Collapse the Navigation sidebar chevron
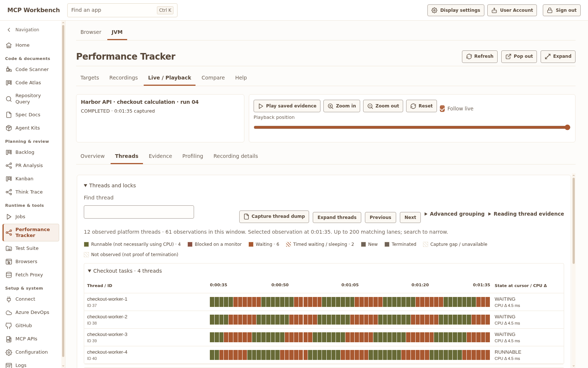588x368 pixels. point(9,30)
